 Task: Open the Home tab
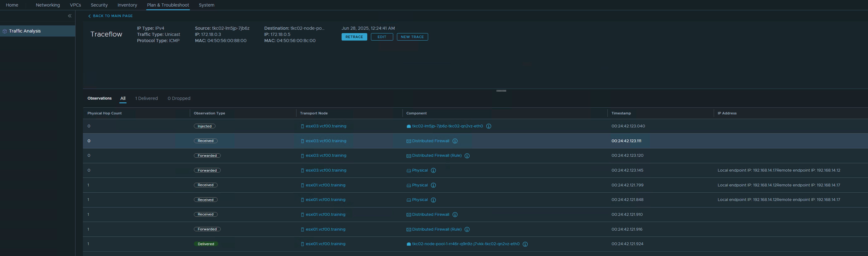[x=12, y=5]
